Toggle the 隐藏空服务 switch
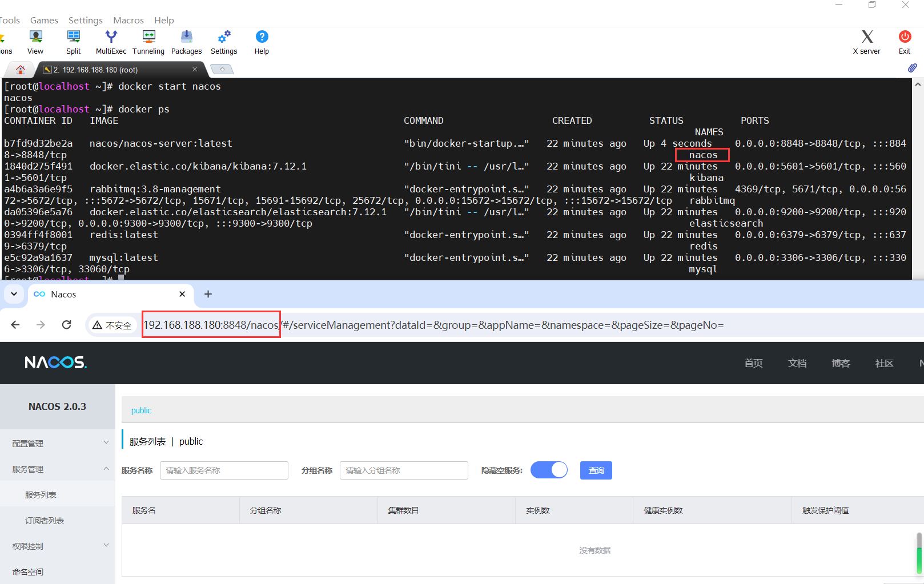The width and height of the screenshot is (924, 584). 549,470
